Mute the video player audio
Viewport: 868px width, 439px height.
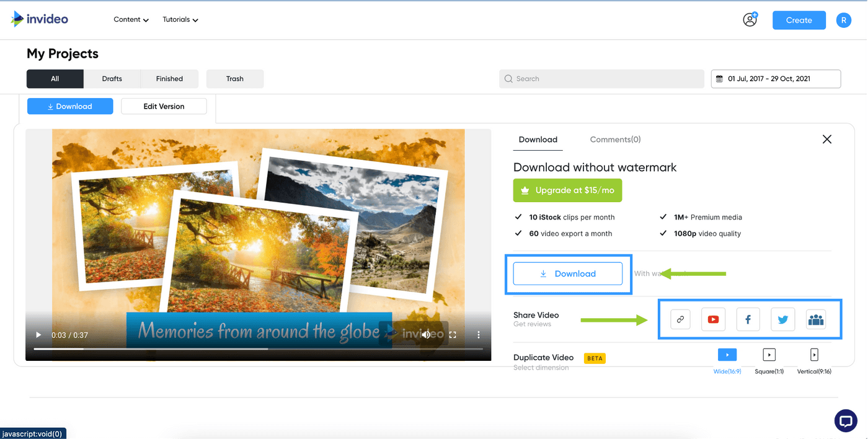click(425, 334)
